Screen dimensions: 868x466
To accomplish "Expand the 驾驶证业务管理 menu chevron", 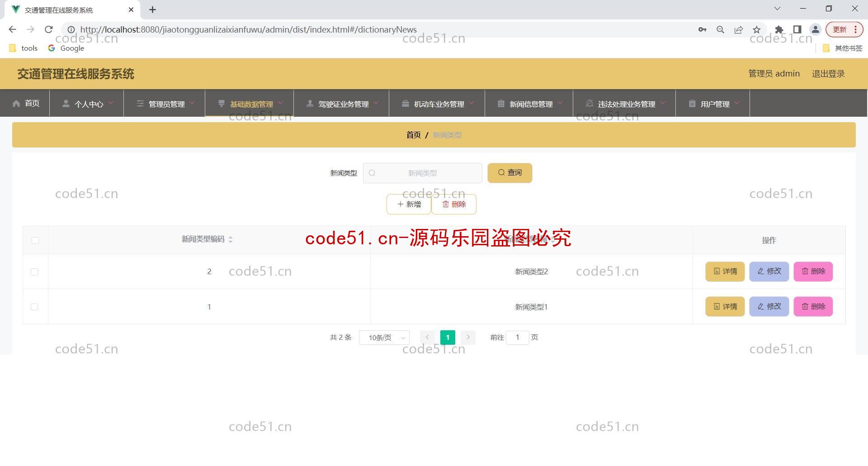I will click(x=376, y=103).
